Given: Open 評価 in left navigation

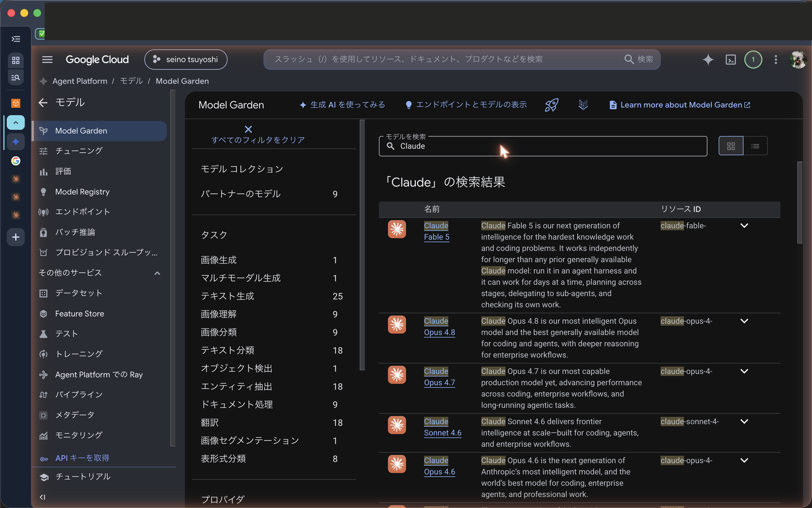Looking at the screenshot, I should coord(99,171).
